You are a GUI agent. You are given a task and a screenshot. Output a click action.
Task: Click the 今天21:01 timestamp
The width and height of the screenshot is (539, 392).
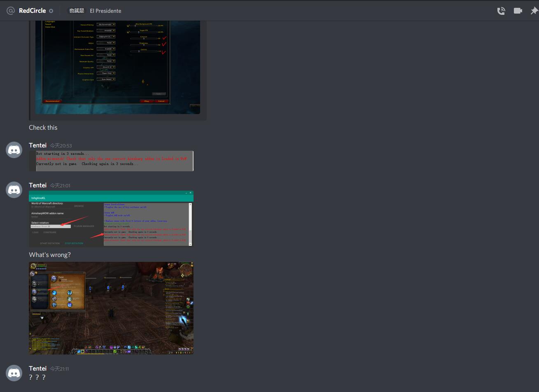tap(60, 186)
